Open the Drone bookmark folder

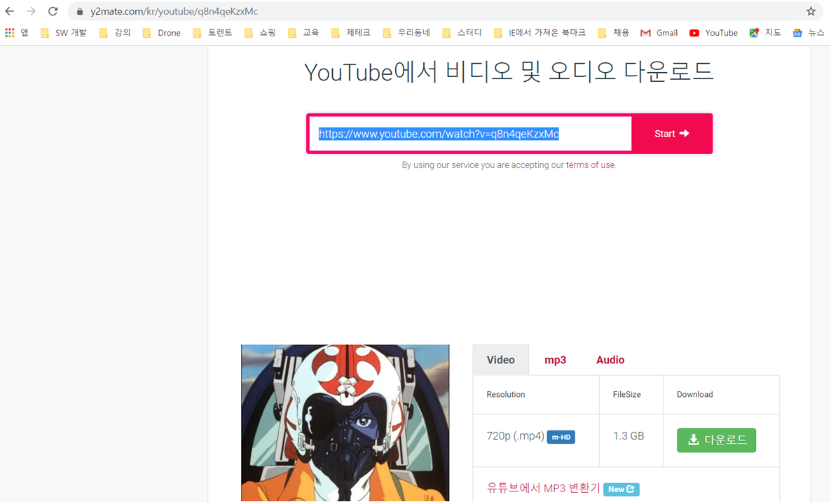click(x=162, y=33)
